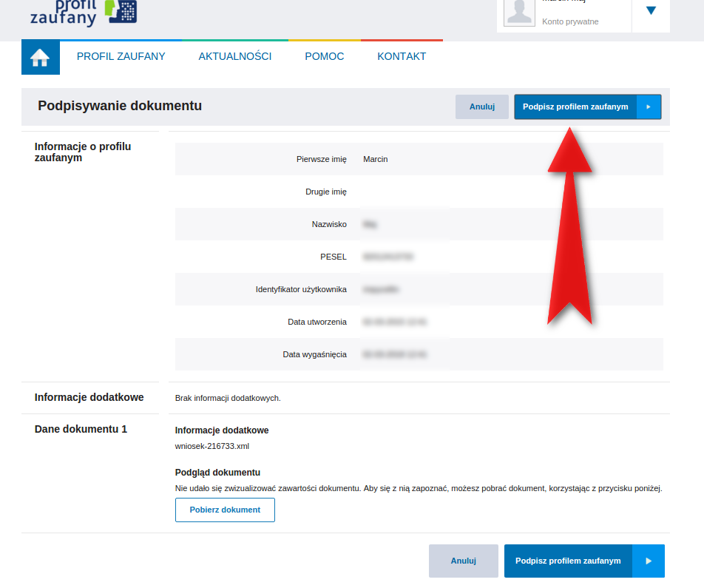This screenshot has height=588, width=704.
Task: Select the Dane dokumentu 1 heading
Action: click(81, 429)
